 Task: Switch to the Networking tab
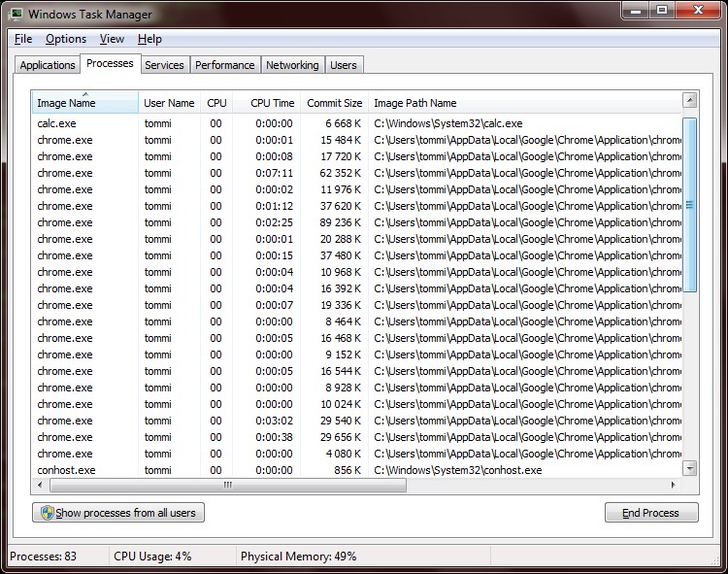[x=292, y=65]
